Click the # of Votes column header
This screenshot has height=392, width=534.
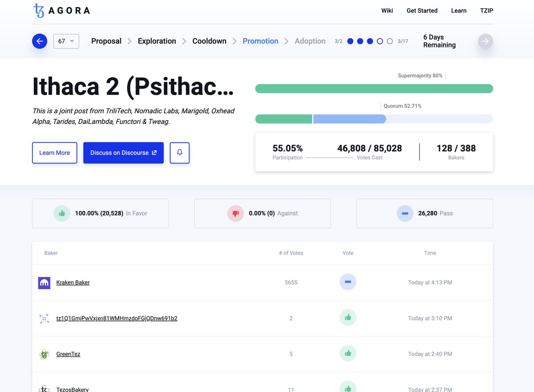[x=291, y=253]
